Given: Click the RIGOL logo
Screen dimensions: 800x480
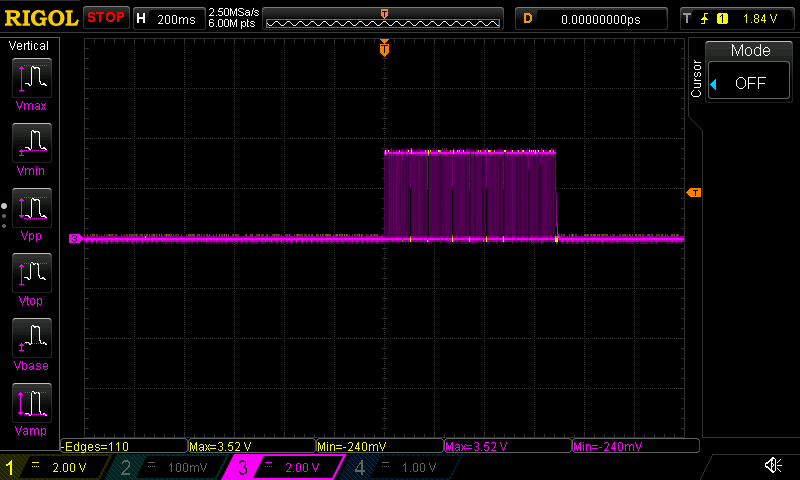Looking at the screenshot, I should point(40,18).
